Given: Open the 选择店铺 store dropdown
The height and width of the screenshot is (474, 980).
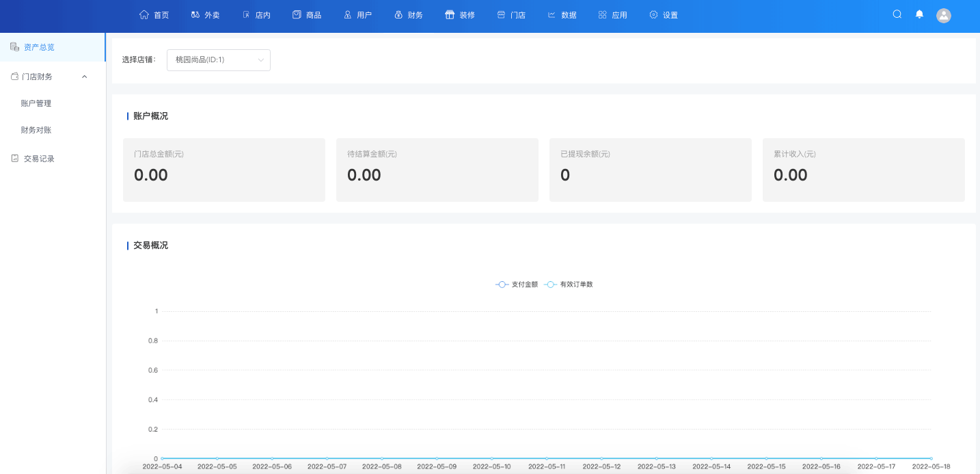Looking at the screenshot, I should (x=218, y=60).
